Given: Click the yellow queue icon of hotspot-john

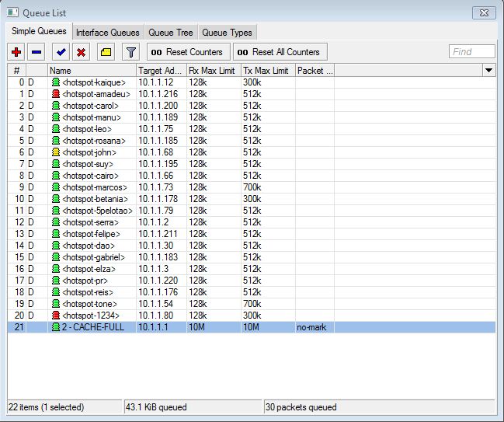Looking at the screenshot, I should click(56, 152).
